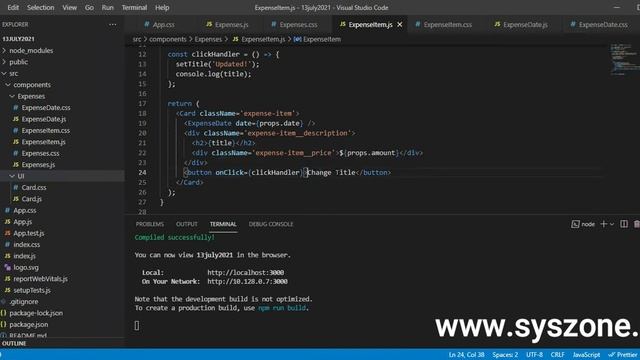
Task: Click the editor minimap
Action: click(x=624, y=60)
